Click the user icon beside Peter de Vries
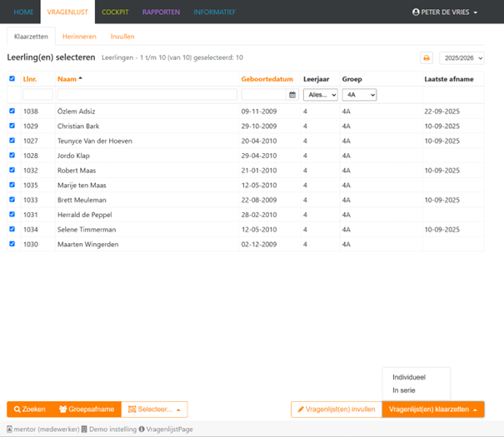Image resolution: width=504 pixels, height=437 pixels. coord(417,12)
